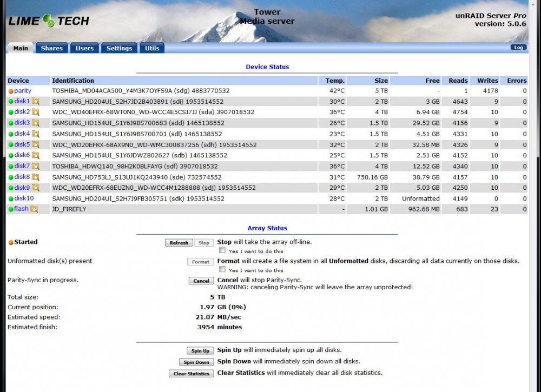Browse disk3 contents via folder icon
This screenshot has height=392, width=541.
(36, 123)
